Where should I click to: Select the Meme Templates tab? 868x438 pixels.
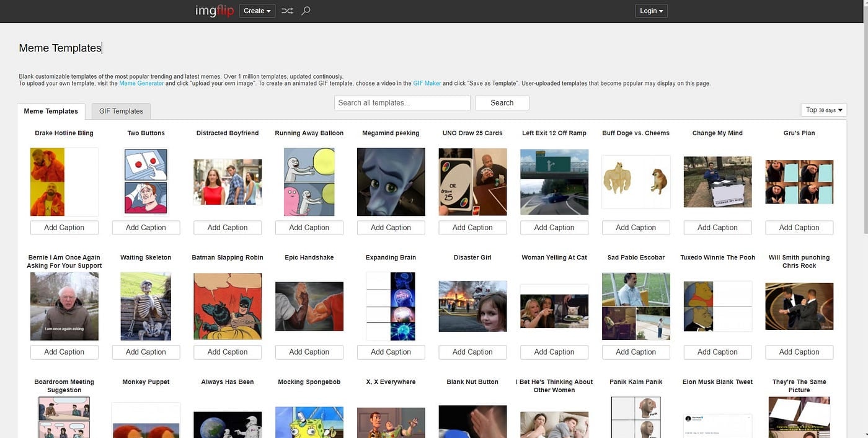click(51, 111)
